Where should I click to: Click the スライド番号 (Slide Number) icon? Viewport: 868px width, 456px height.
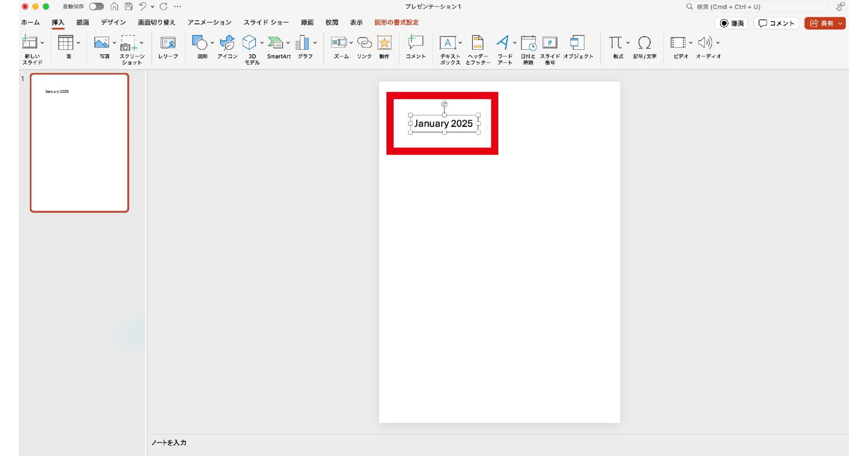[550, 43]
